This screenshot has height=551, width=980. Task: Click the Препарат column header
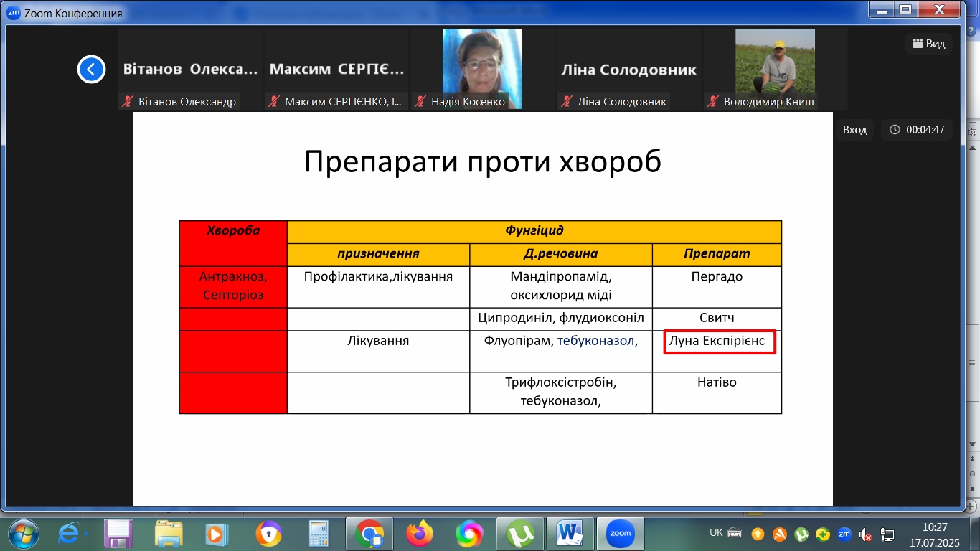(x=717, y=254)
